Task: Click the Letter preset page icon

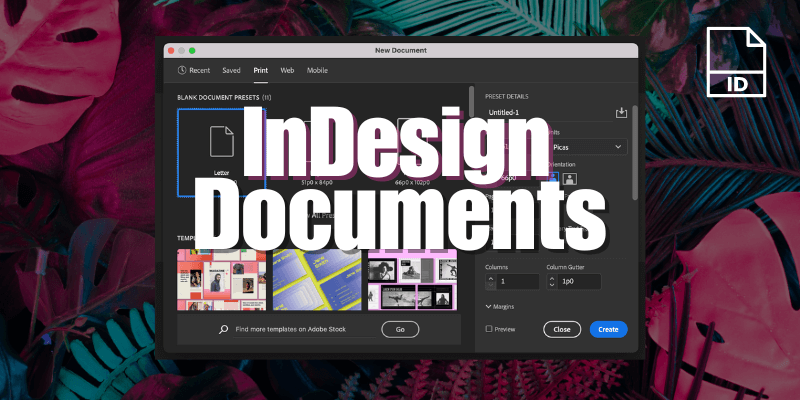Action: point(222,141)
